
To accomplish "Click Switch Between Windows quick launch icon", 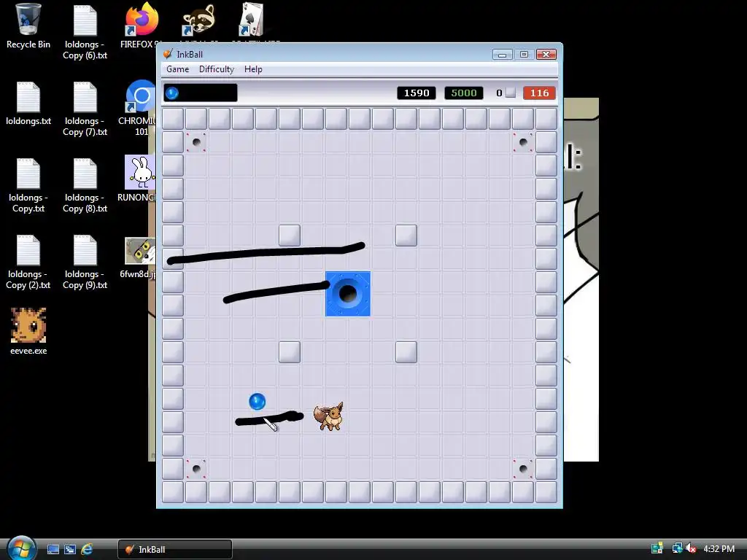I will coord(70,549).
